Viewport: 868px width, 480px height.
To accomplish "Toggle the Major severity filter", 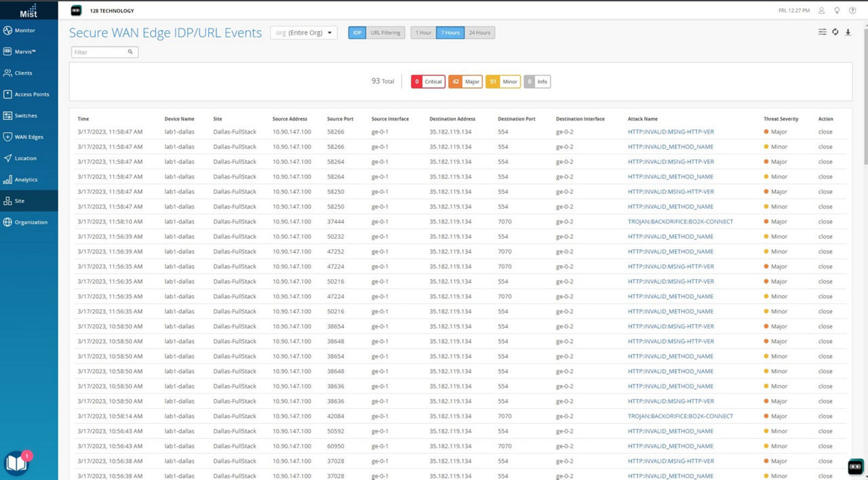I will pyautogui.click(x=466, y=81).
